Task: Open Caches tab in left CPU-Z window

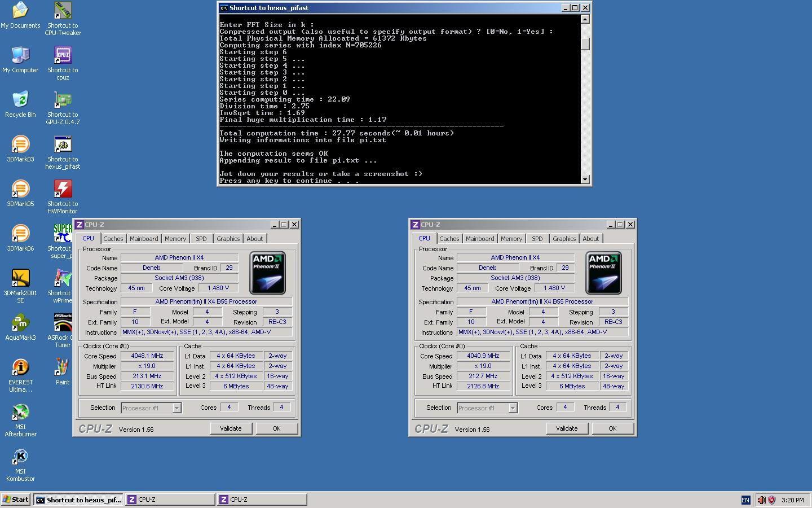Action: point(113,239)
